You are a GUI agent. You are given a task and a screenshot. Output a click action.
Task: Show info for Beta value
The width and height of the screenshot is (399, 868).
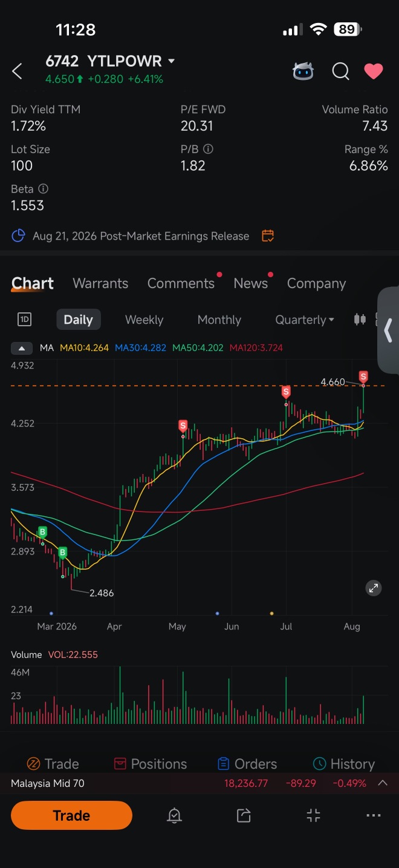coord(43,189)
